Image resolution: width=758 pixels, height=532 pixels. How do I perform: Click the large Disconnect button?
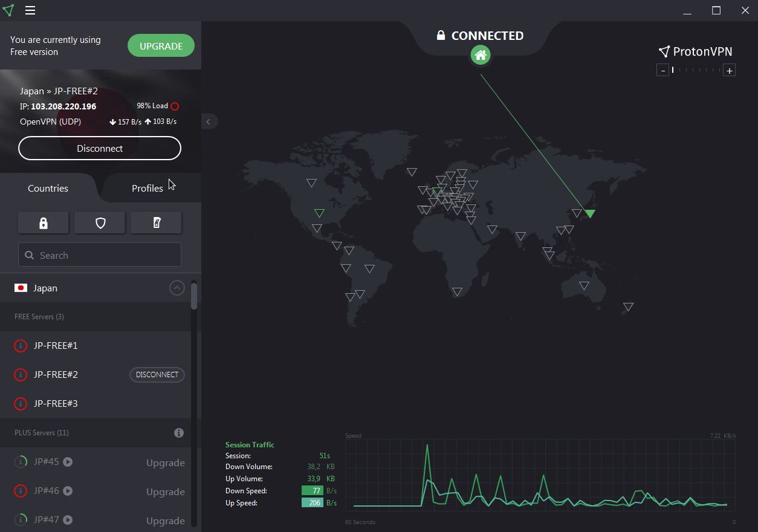pos(100,148)
